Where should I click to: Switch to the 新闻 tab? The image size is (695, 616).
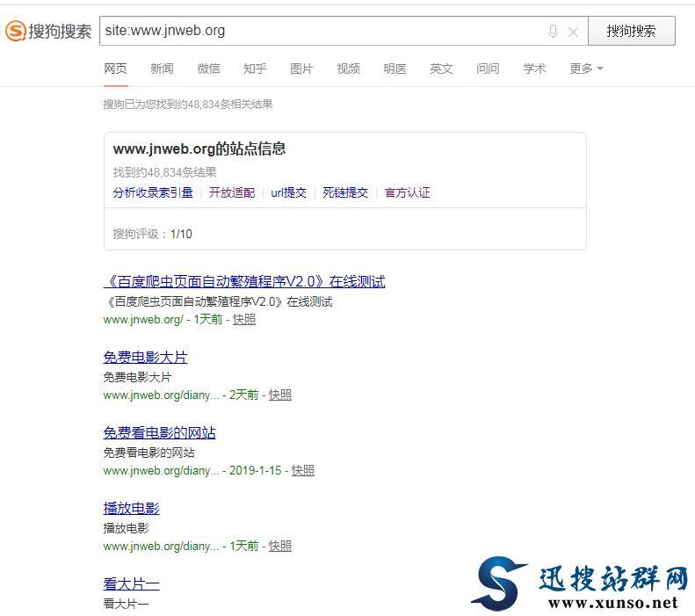(162, 69)
